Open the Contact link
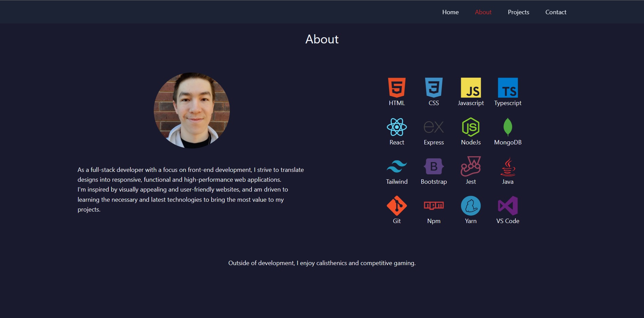 [556, 12]
